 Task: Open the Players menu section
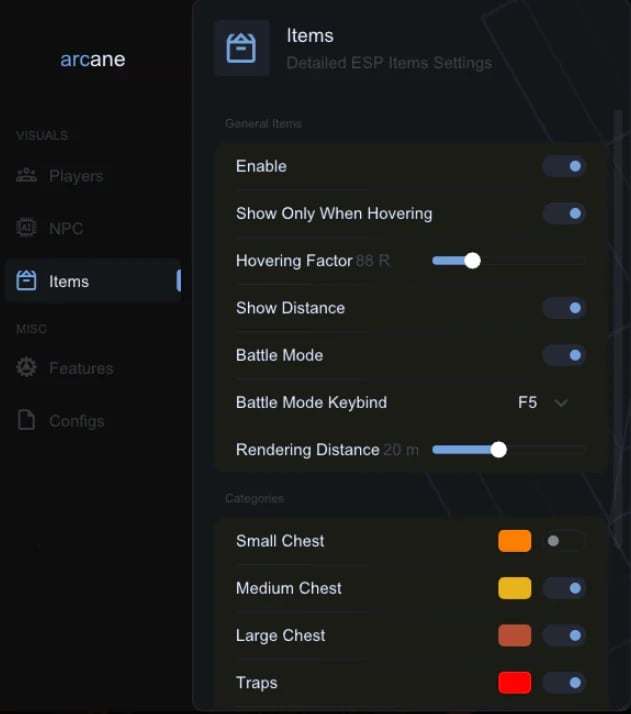pyautogui.click(x=76, y=176)
